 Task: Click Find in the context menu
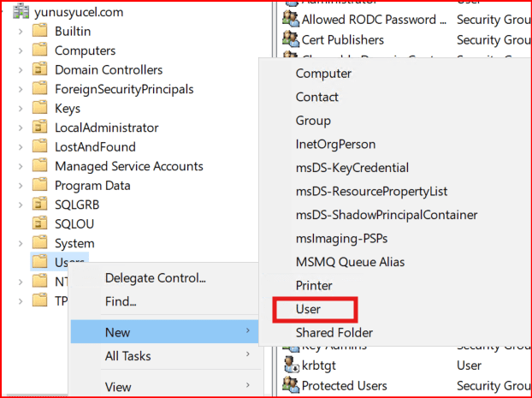(x=121, y=301)
